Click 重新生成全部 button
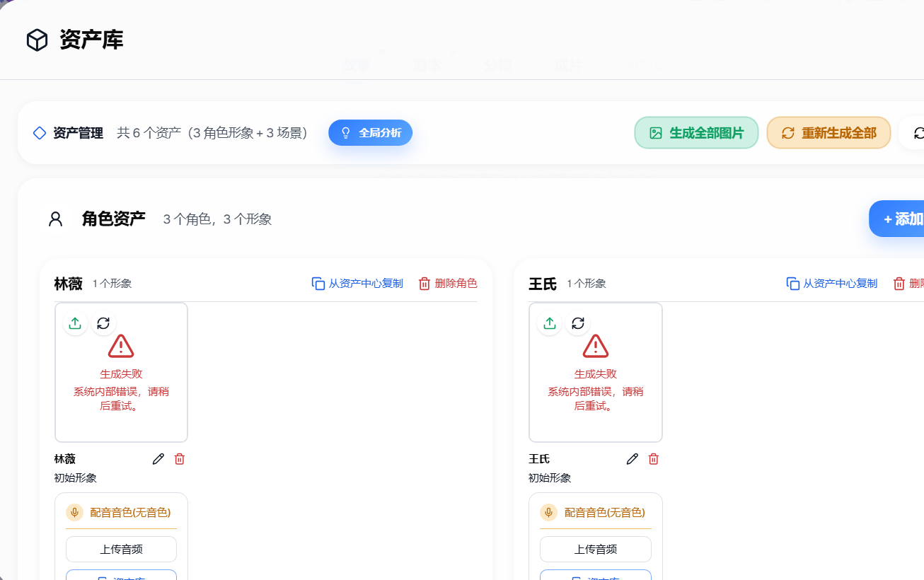 [x=828, y=133]
